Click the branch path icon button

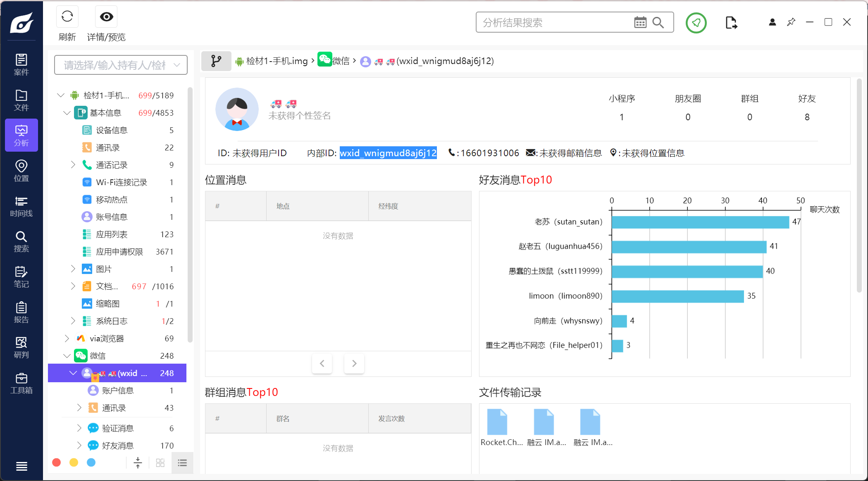click(x=216, y=61)
